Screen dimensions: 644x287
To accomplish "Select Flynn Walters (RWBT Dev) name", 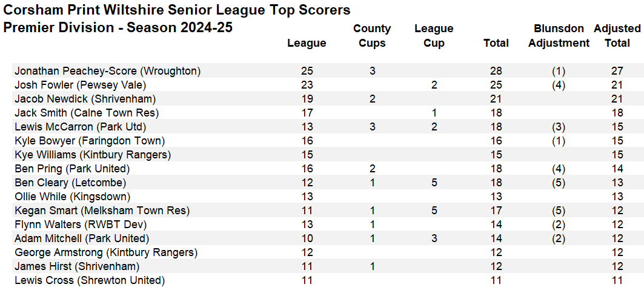I will pyautogui.click(x=81, y=225).
